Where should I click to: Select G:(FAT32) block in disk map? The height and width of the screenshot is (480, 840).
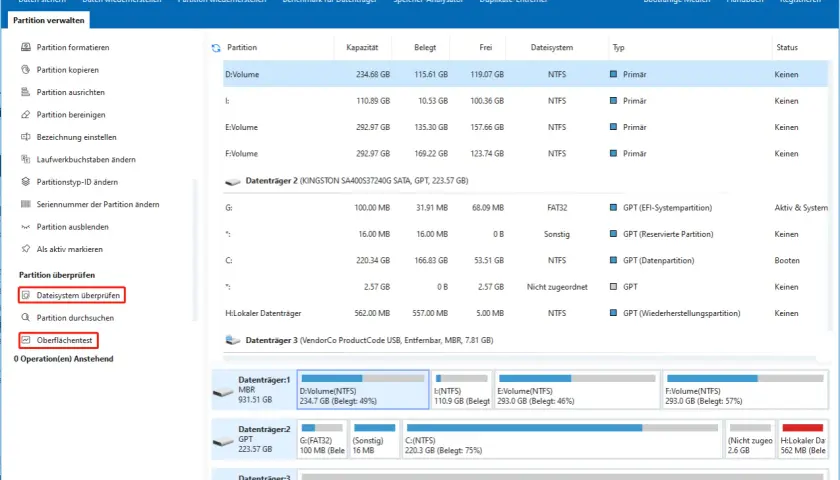pos(322,439)
